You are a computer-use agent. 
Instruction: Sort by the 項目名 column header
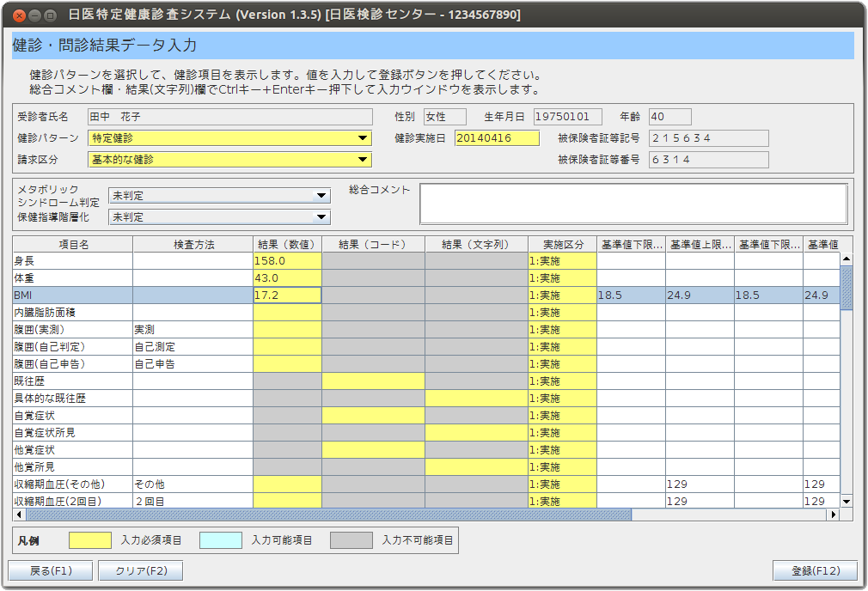pyautogui.click(x=73, y=245)
